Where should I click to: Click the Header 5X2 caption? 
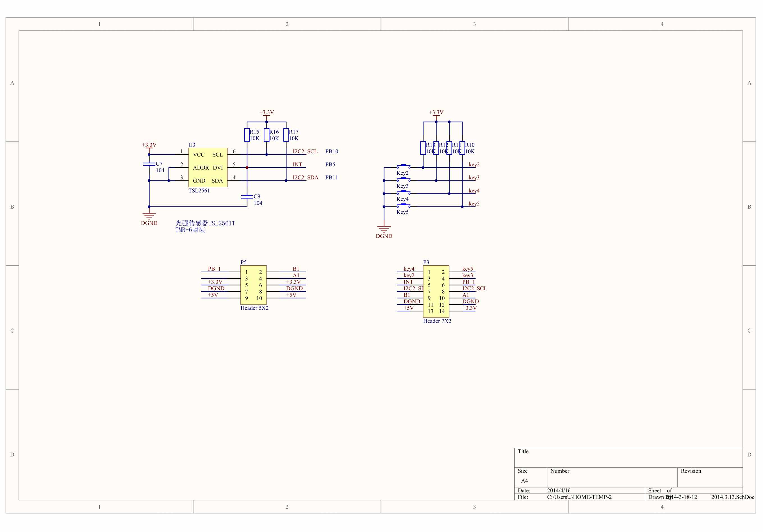tap(254, 308)
